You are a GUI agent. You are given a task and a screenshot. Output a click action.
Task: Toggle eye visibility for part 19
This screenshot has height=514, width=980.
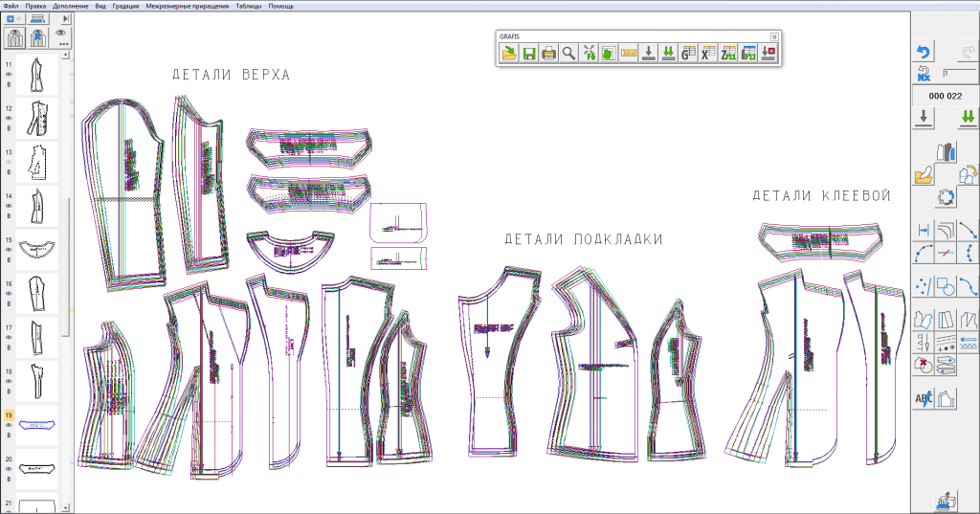tap(9, 425)
